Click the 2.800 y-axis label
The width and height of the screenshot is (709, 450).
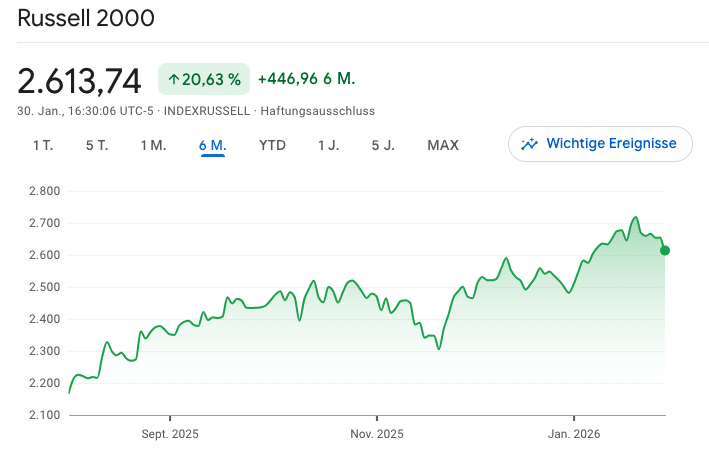(45, 191)
